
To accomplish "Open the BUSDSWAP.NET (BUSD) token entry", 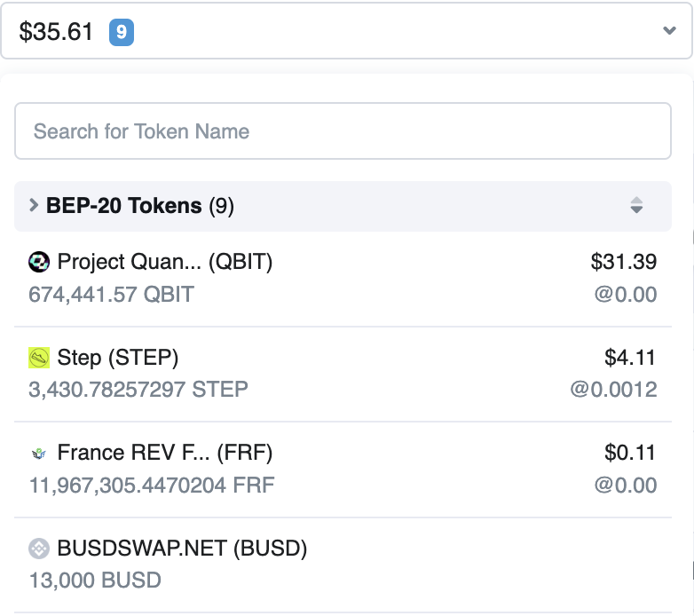I will (182, 549).
